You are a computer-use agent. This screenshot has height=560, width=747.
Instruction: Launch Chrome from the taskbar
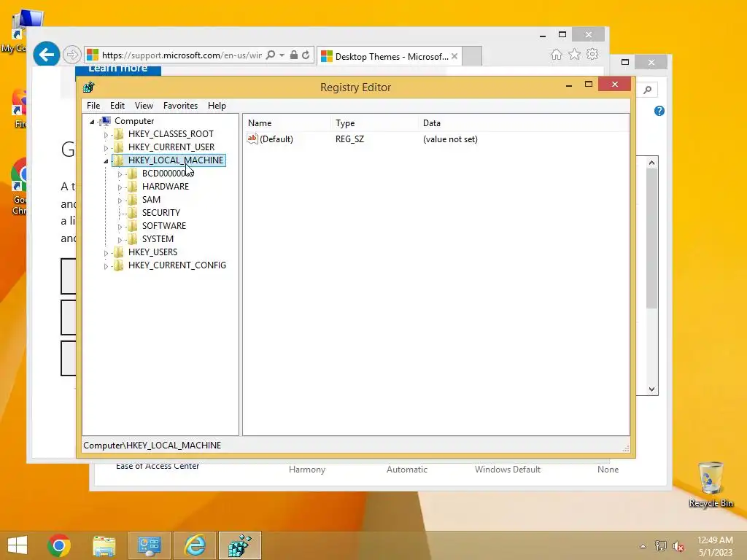pos(59,545)
